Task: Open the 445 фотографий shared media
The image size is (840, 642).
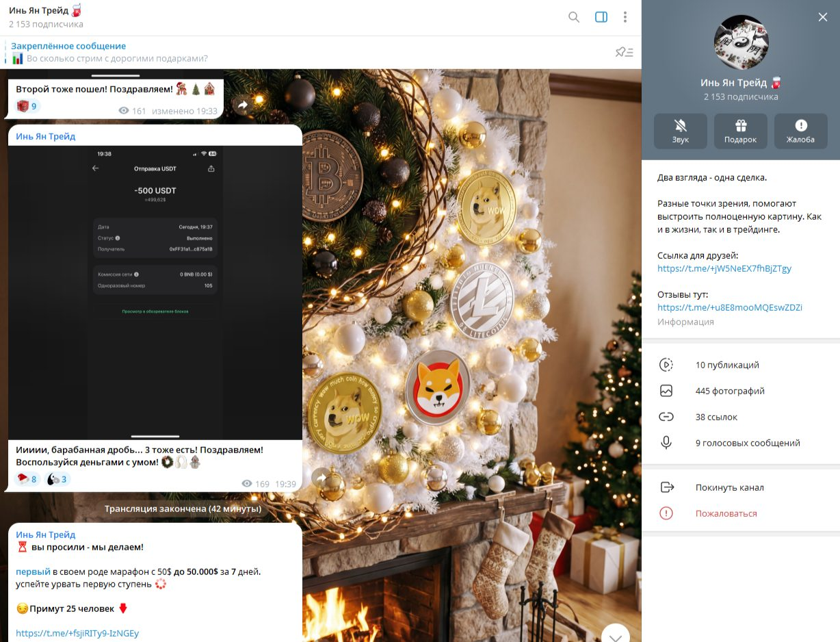Action: [x=741, y=391]
